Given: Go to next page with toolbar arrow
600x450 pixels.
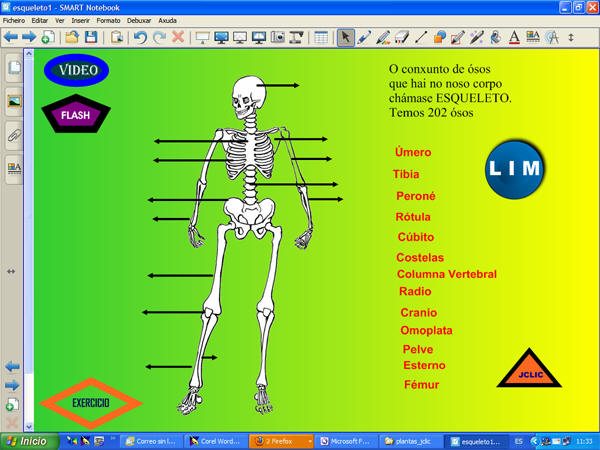Looking at the screenshot, I should 29,38.
